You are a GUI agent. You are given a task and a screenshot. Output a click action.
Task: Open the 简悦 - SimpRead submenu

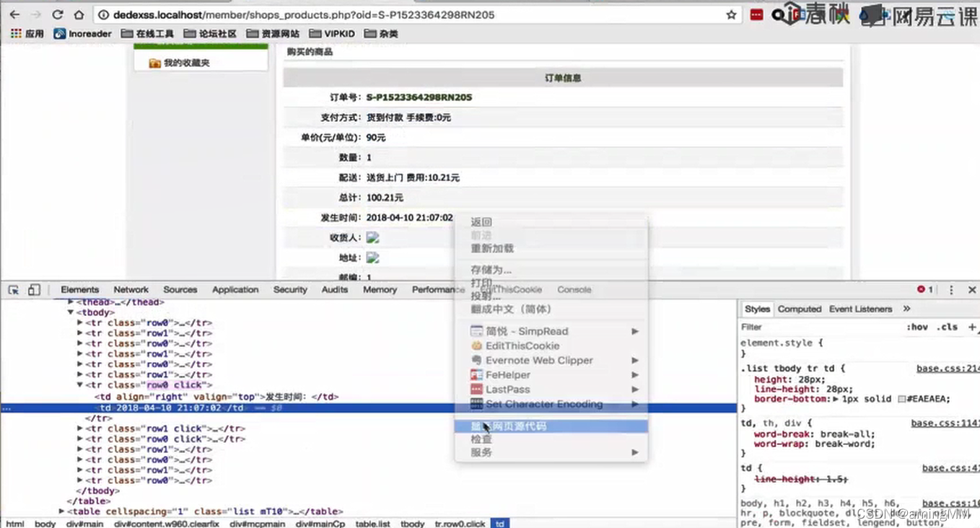pyautogui.click(x=551, y=331)
